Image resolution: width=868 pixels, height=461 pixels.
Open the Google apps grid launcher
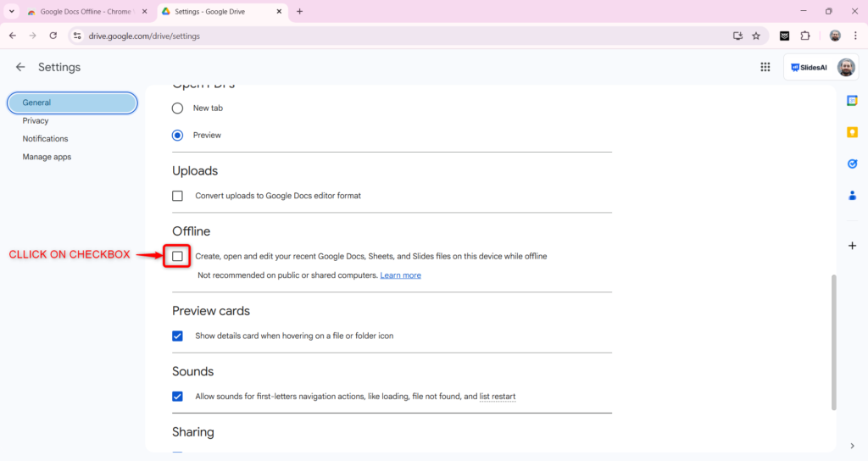tap(765, 67)
